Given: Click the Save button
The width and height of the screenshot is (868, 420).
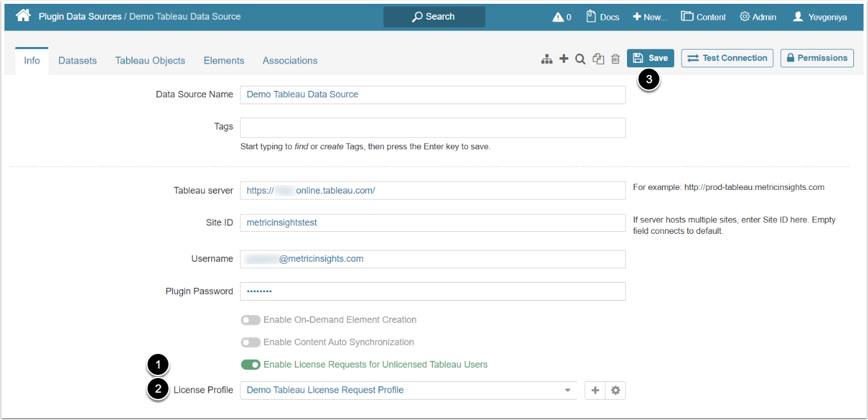Looking at the screenshot, I should [x=650, y=58].
